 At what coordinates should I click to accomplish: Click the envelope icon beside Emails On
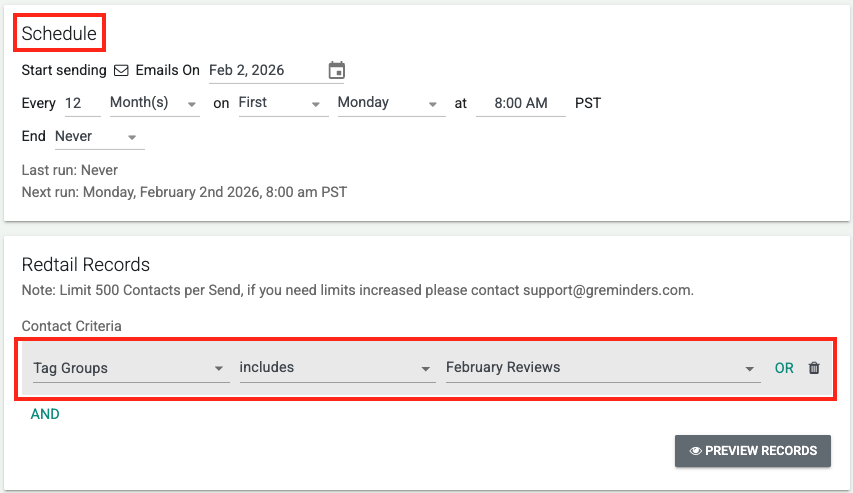click(121, 71)
